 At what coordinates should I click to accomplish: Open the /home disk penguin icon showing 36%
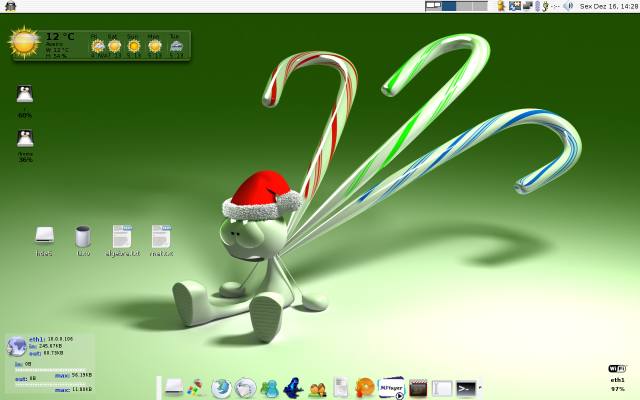(x=25, y=138)
